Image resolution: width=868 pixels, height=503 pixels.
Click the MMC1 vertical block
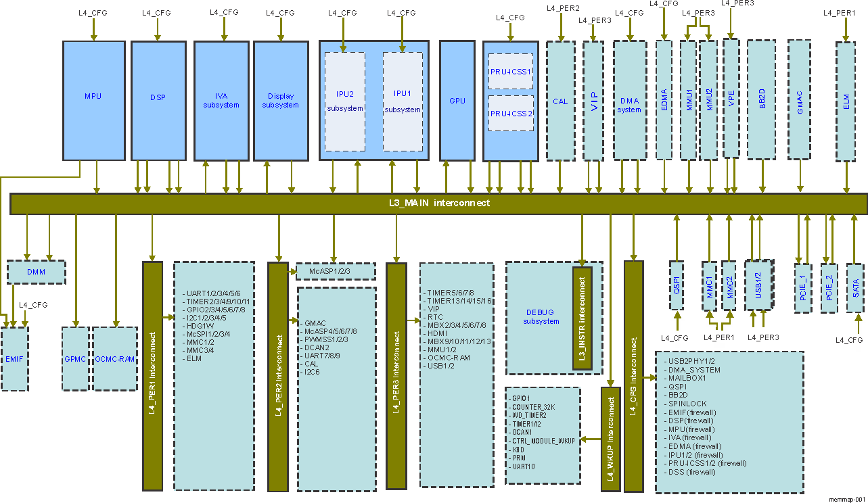[710, 285]
